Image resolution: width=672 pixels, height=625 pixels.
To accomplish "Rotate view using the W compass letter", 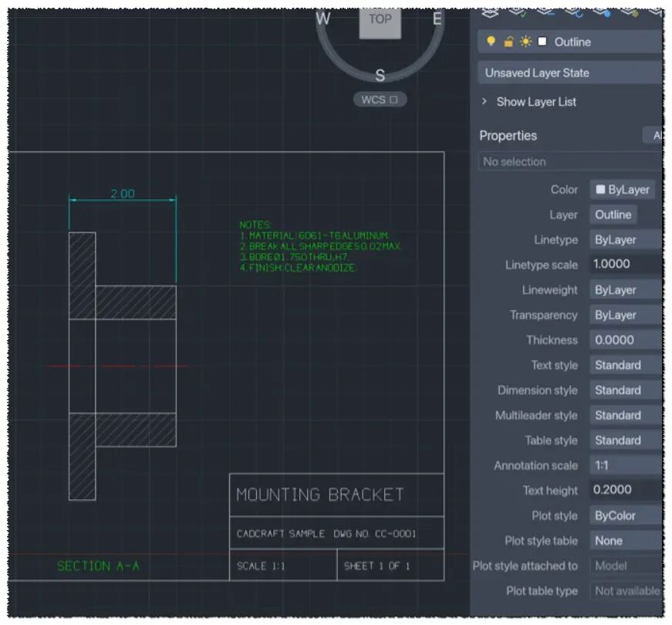I will click(x=323, y=19).
